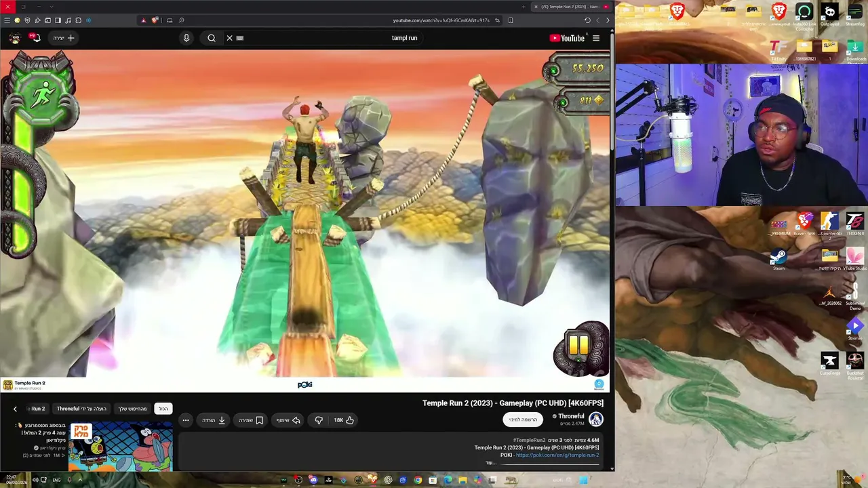Expand the video description with more
This screenshot has width=868, height=488.
(x=491, y=463)
